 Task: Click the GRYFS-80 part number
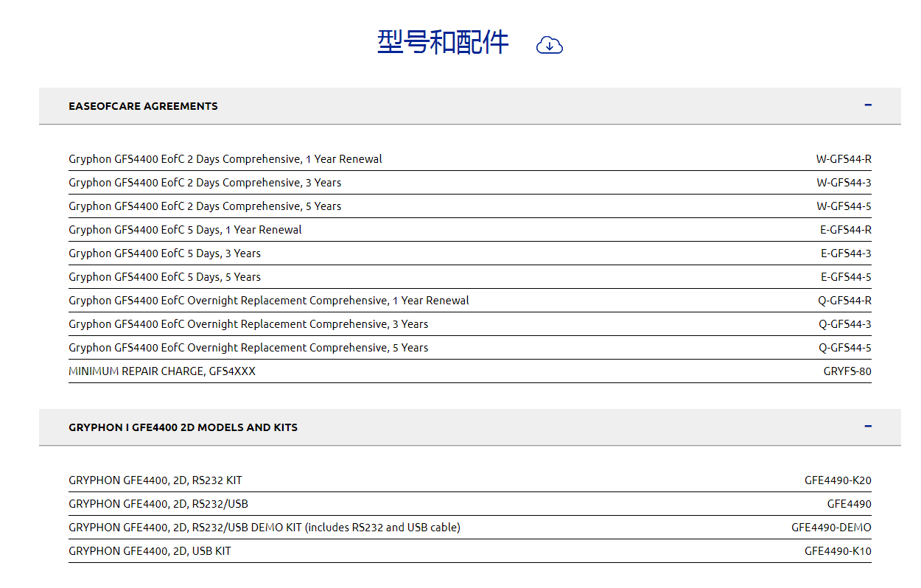pos(847,371)
